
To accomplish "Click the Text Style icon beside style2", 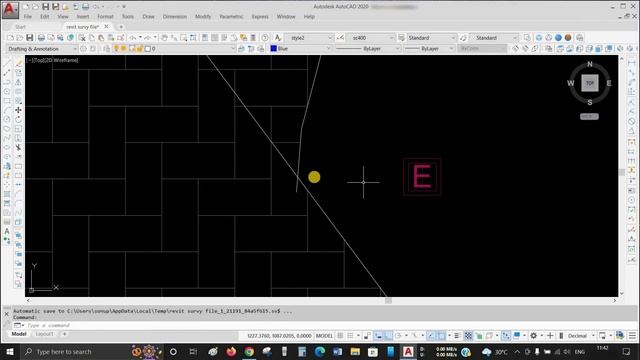I will pos(278,38).
